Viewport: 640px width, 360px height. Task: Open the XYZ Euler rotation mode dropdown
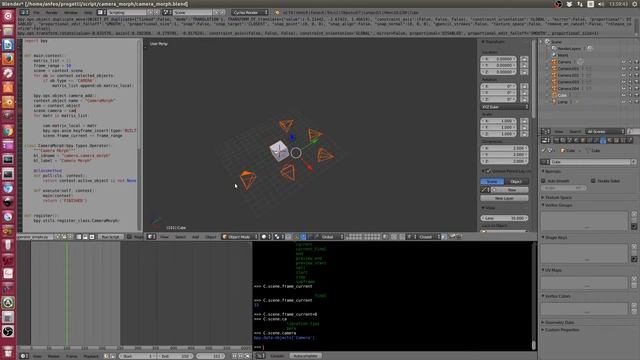click(x=504, y=107)
